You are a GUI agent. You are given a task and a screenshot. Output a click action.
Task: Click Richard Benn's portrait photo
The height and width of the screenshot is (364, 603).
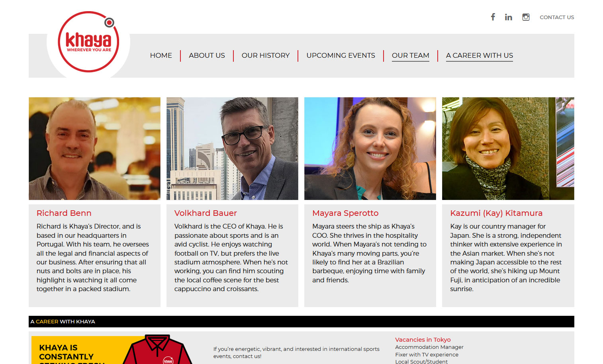pyautogui.click(x=94, y=149)
